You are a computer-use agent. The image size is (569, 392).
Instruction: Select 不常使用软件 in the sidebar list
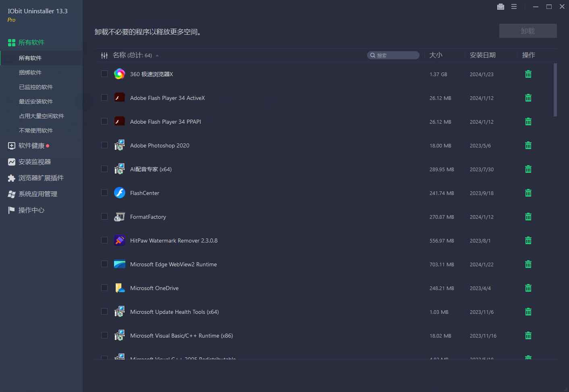(x=35, y=130)
